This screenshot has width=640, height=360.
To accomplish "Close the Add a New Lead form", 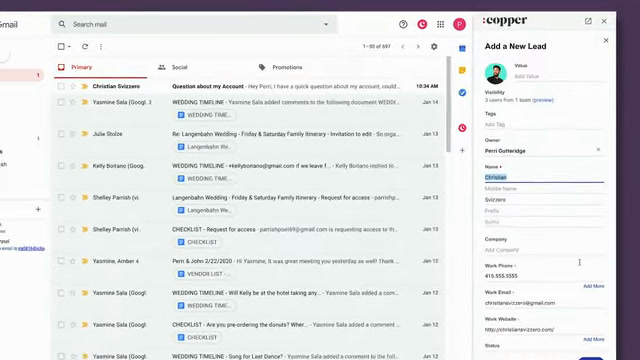I will point(606,40).
